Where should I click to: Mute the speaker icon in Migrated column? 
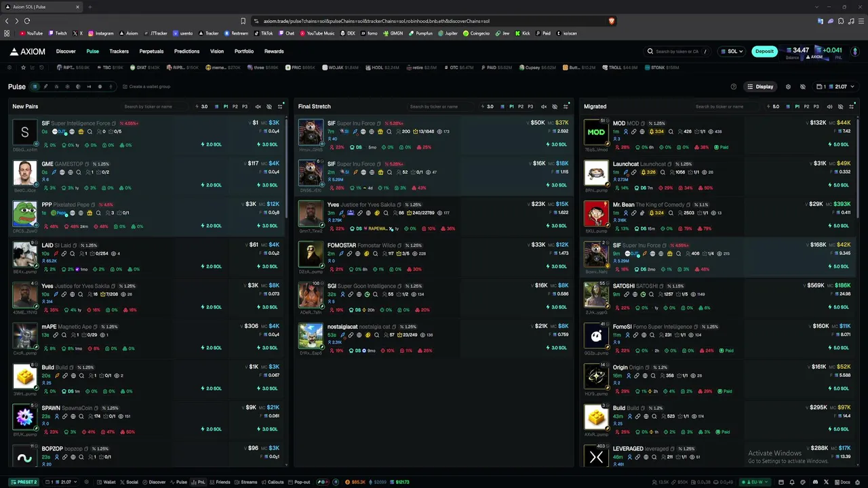pyautogui.click(x=829, y=106)
